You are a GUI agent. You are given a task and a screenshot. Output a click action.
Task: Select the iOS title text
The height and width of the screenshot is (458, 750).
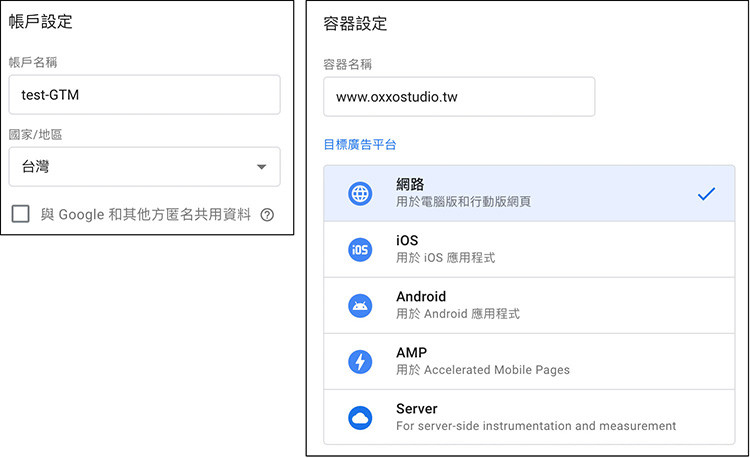[407, 240]
